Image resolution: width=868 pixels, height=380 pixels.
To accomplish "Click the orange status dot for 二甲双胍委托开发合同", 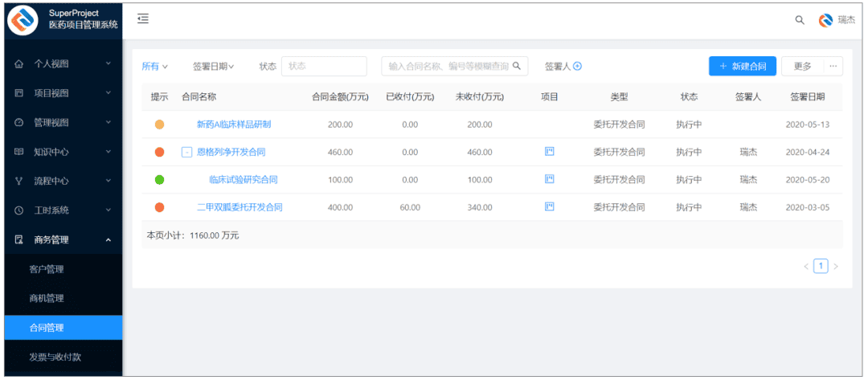I will [159, 207].
